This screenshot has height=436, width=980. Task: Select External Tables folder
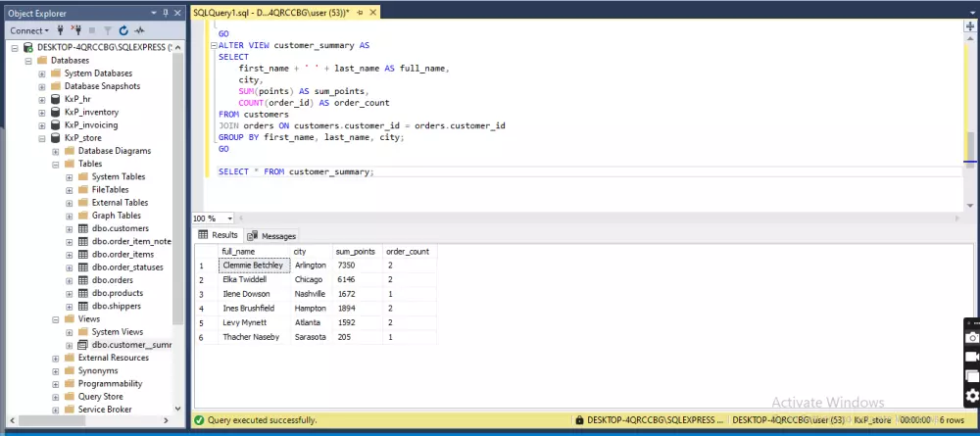(x=120, y=203)
